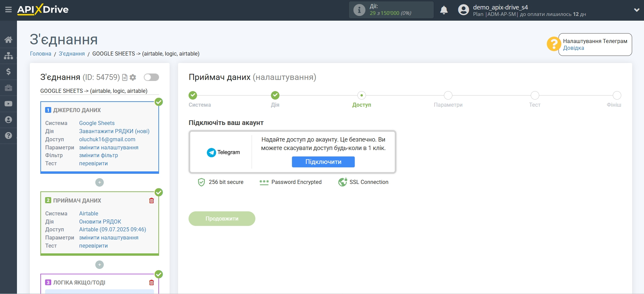
Task: Open the oluchuk16@gmail.com access link
Action: pos(107,140)
